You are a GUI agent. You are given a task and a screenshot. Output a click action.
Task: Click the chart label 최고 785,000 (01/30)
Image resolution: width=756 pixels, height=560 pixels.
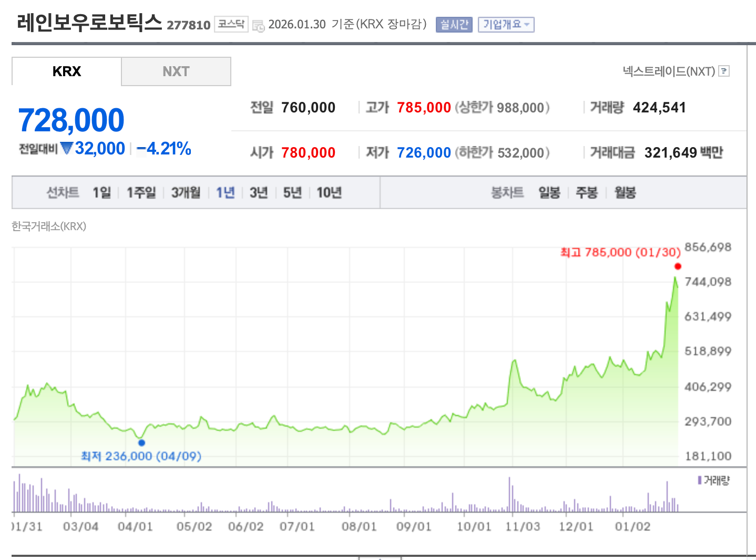click(620, 253)
